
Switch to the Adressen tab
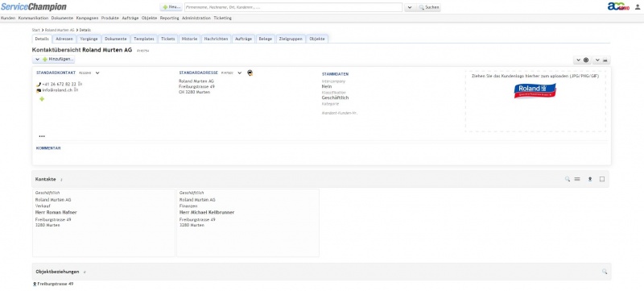tap(64, 39)
